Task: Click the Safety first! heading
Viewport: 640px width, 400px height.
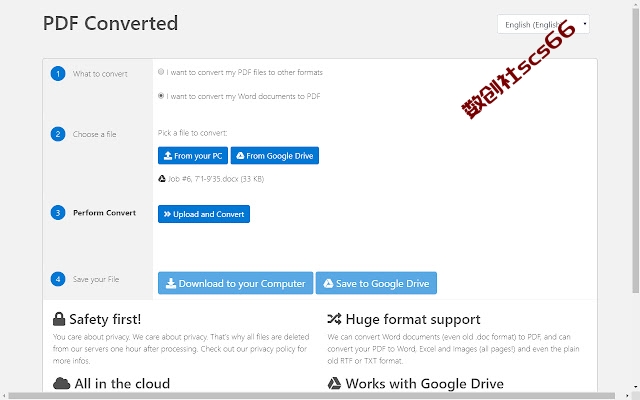Action: 105,319
